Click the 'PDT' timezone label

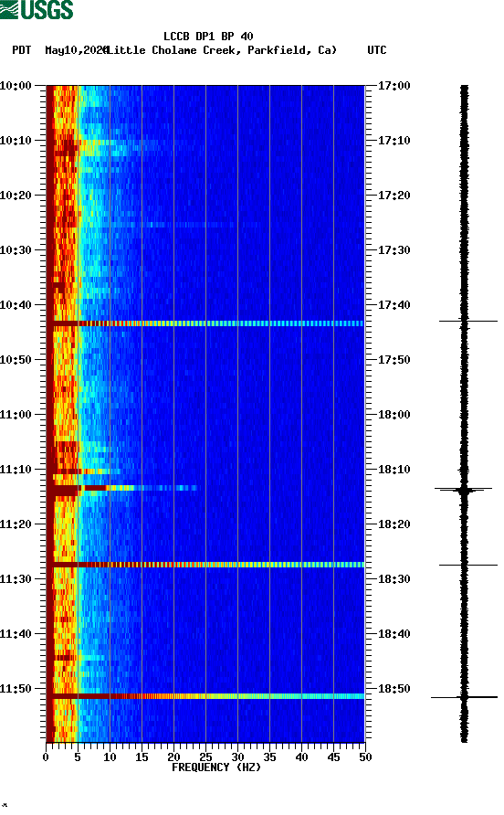click(x=21, y=50)
